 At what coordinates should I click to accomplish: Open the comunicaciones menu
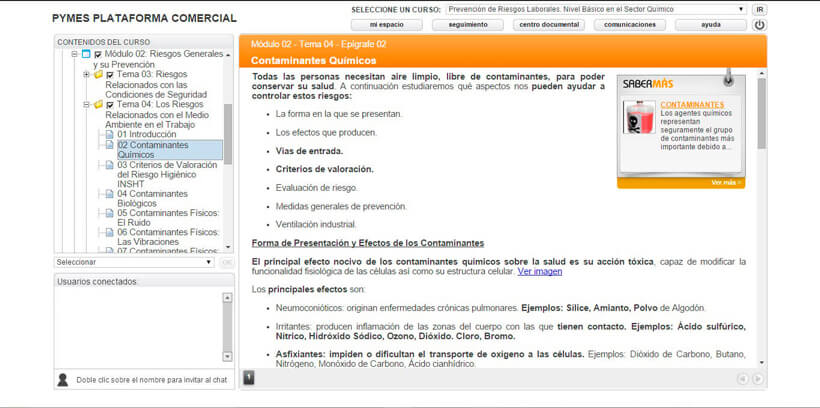coord(630,25)
